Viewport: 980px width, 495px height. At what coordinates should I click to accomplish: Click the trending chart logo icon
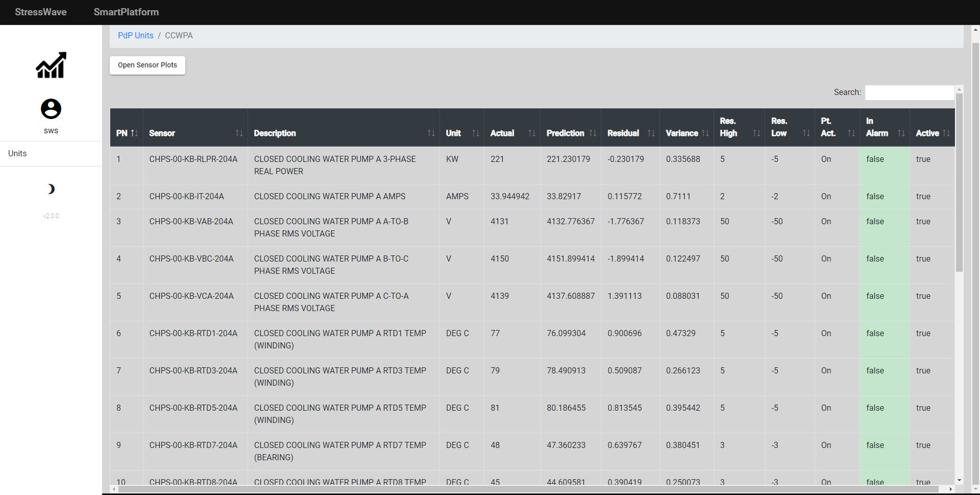(51, 65)
